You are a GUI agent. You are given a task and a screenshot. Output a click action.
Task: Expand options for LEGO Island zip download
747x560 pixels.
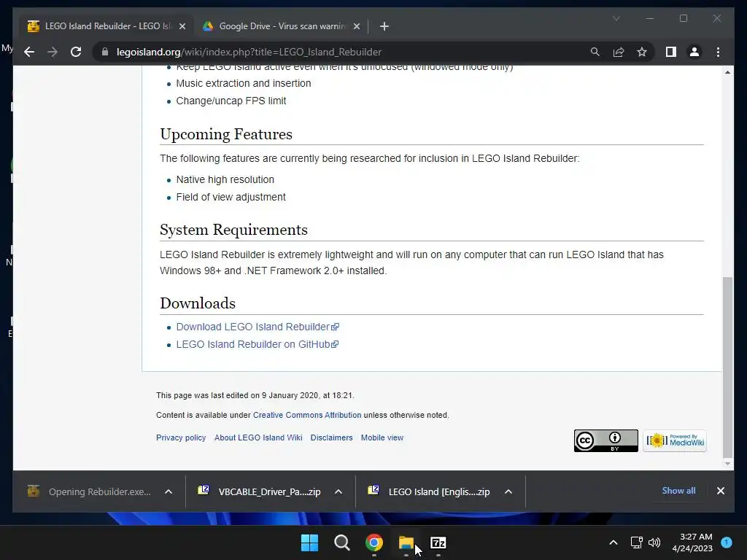point(508,491)
